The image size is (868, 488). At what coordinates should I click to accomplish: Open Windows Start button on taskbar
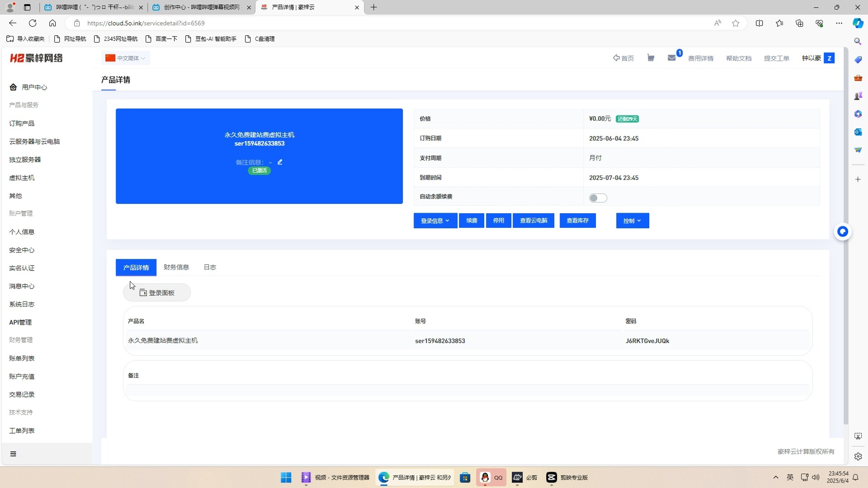(286, 477)
